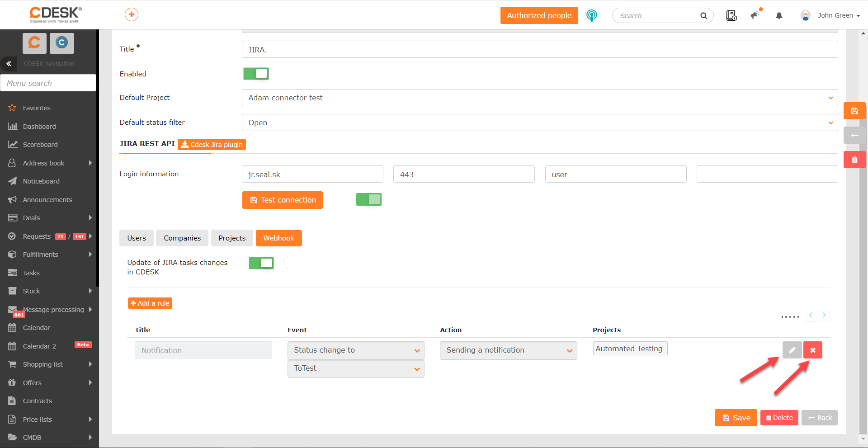The height and width of the screenshot is (448, 868).
Task: Remove the Notification rule with red X
Action: pos(813,350)
